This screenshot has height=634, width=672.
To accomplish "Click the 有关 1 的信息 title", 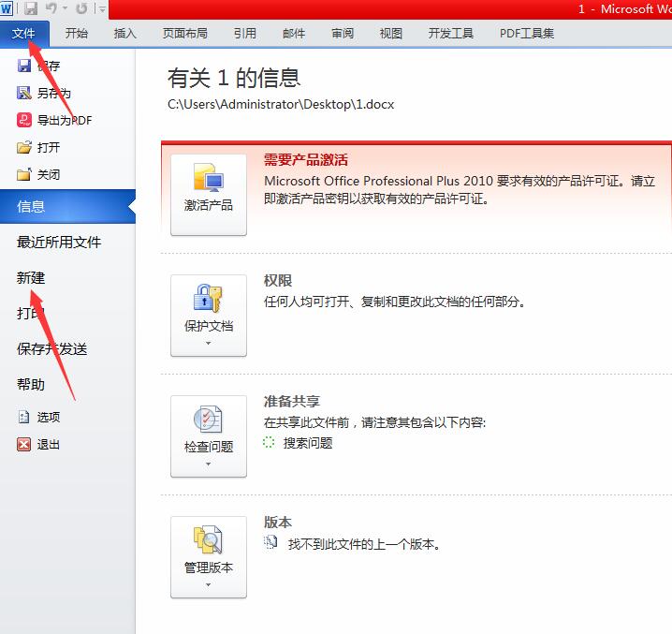I will (x=234, y=78).
